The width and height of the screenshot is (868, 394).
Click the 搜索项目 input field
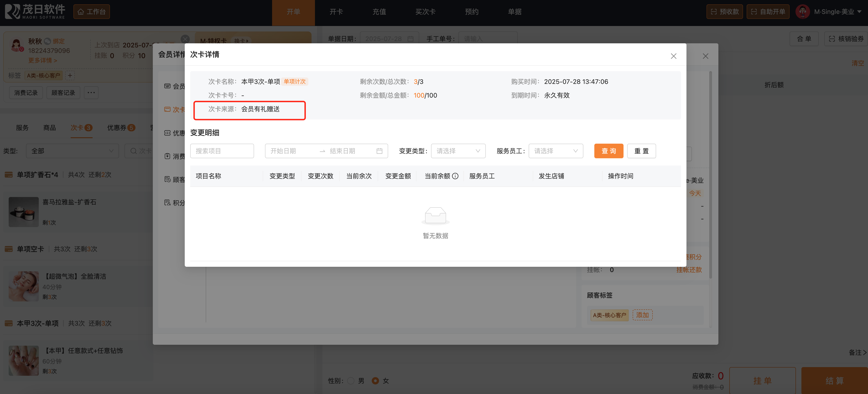tap(222, 151)
